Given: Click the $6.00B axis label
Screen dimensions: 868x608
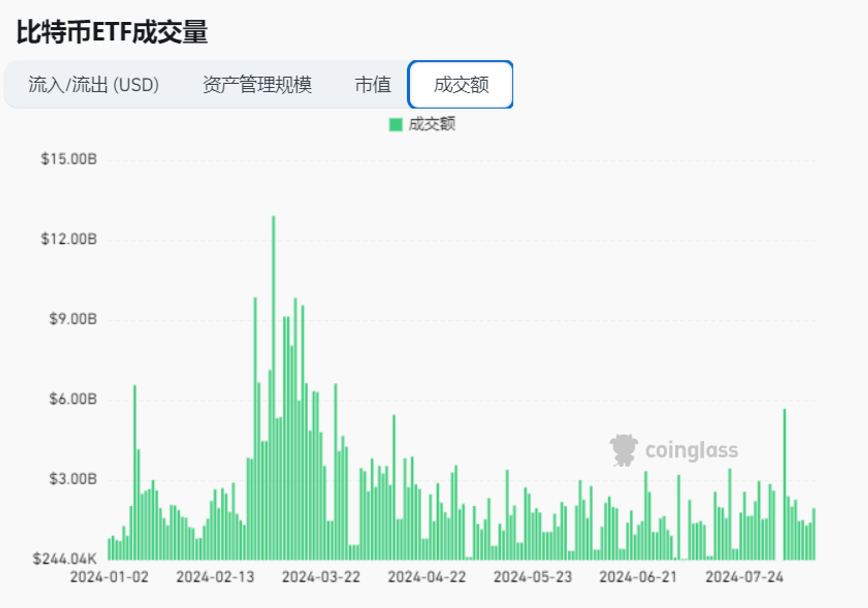Looking at the screenshot, I should pos(73,399).
